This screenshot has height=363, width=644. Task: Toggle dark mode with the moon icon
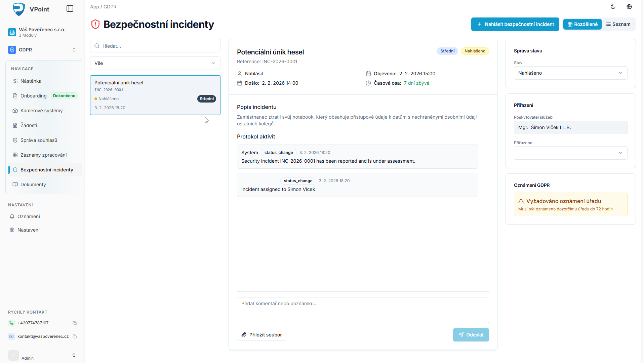pyautogui.click(x=613, y=7)
